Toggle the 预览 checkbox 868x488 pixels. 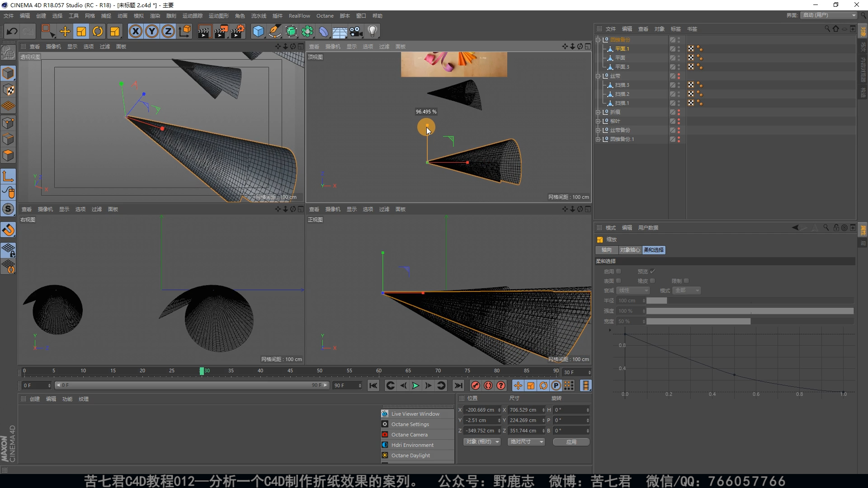pyautogui.click(x=652, y=271)
